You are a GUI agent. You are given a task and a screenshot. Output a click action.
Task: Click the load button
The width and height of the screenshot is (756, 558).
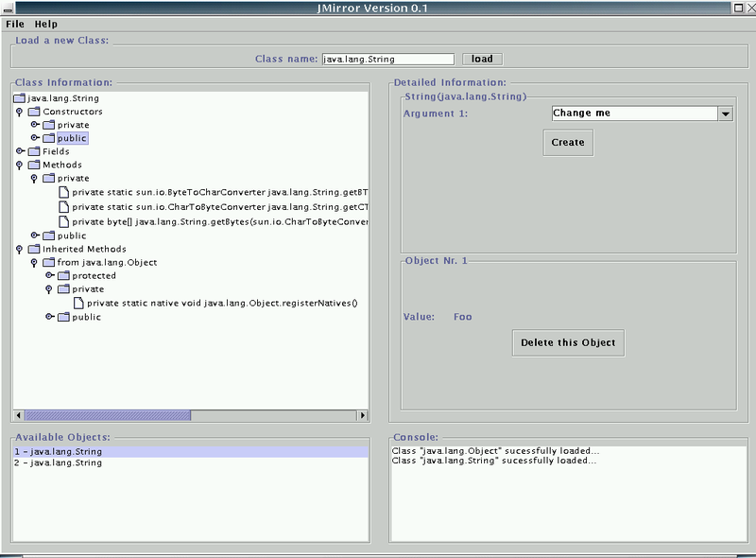[x=482, y=59]
